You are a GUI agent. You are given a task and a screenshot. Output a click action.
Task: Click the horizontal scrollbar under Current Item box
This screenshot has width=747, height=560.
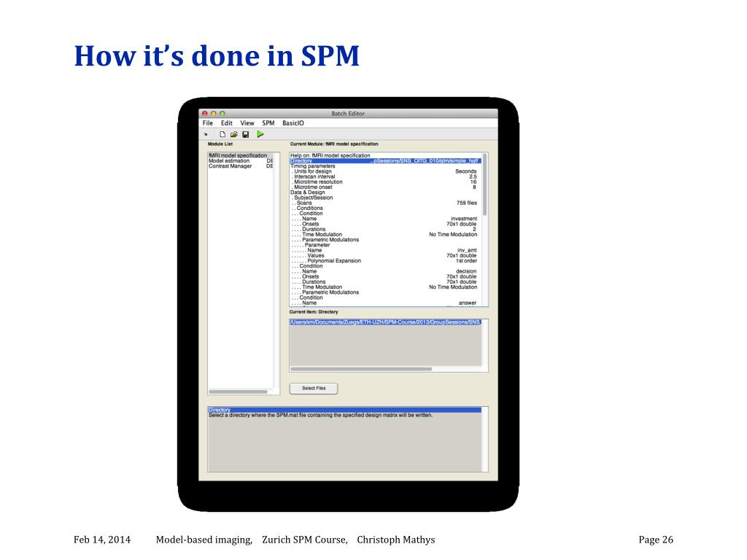(361, 369)
